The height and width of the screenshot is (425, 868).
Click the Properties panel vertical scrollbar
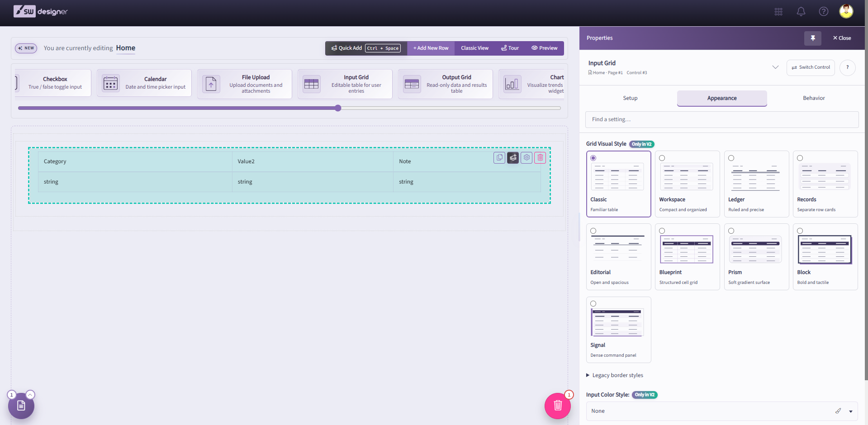866,190
